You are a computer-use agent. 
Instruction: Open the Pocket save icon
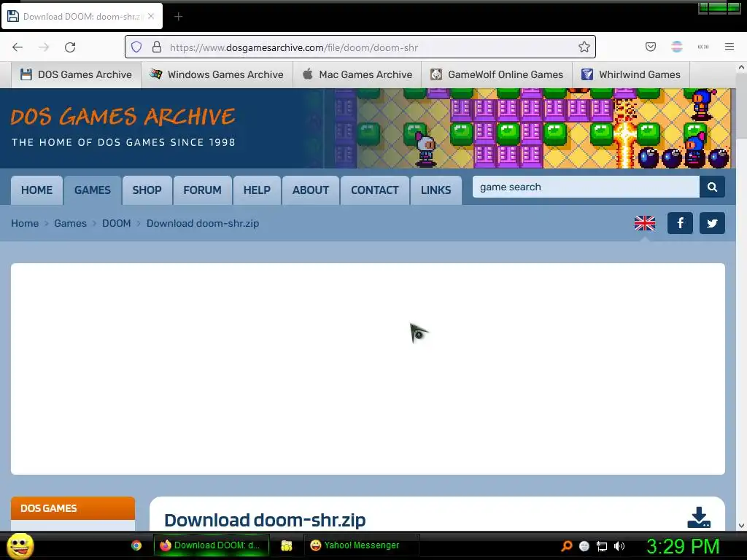coord(650,47)
